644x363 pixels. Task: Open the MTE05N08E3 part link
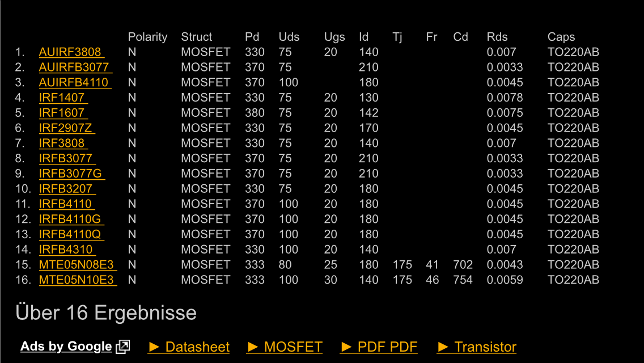(x=77, y=265)
